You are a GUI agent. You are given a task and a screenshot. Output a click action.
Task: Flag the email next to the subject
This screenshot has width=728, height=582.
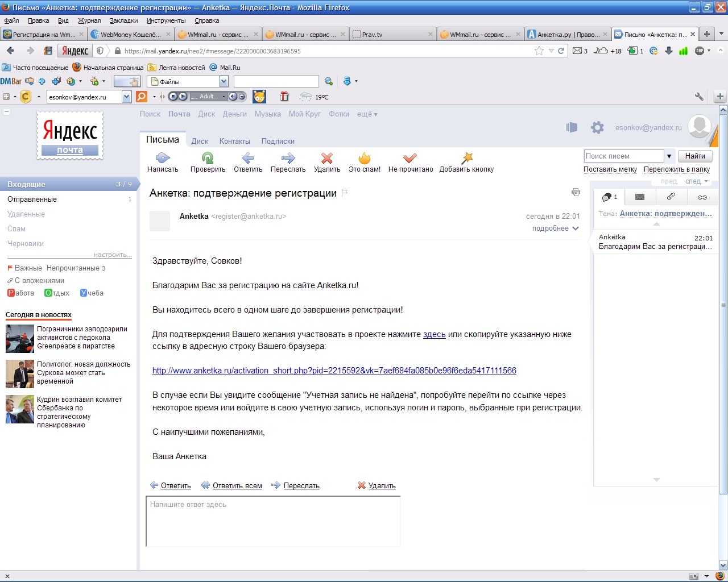pyautogui.click(x=344, y=193)
